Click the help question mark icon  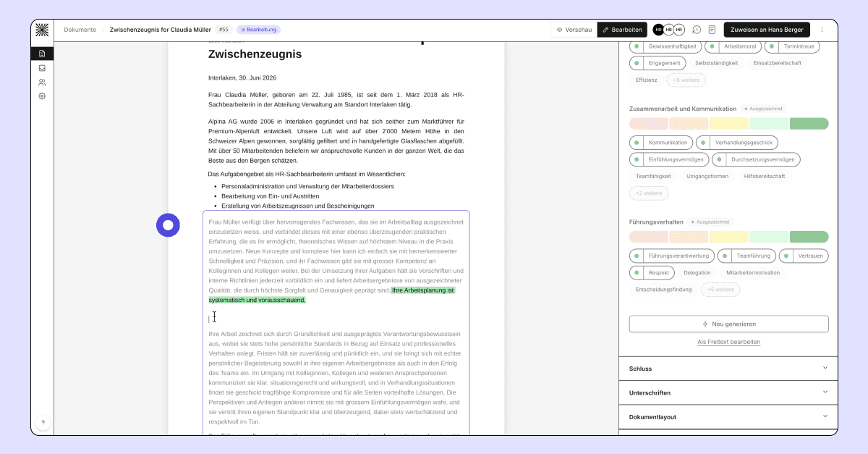(43, 422)
